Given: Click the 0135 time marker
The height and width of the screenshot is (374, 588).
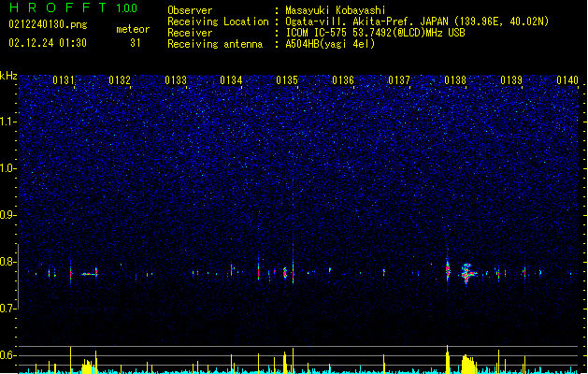Looking at the screenshot, I should 287,80.
